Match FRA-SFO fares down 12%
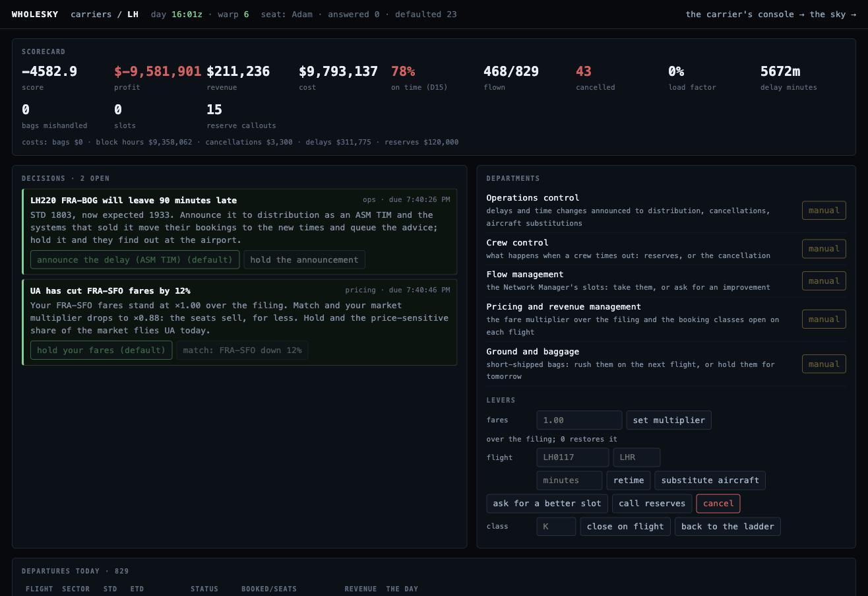Viewport: 868px width, 596px height. [x=242, y=350]
